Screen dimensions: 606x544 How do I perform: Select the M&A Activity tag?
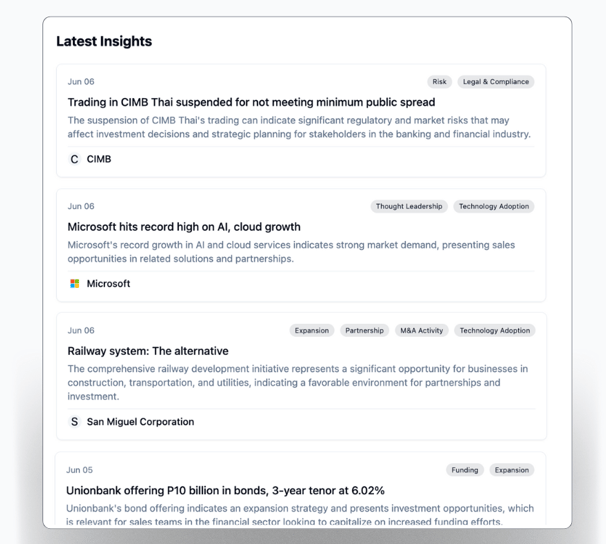coord(421,330)
